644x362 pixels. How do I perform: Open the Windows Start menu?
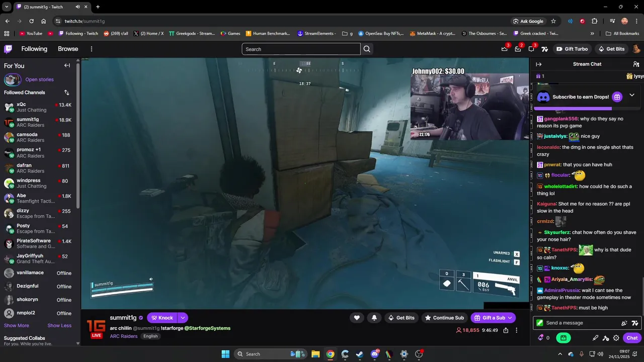[x=225, y=354]
